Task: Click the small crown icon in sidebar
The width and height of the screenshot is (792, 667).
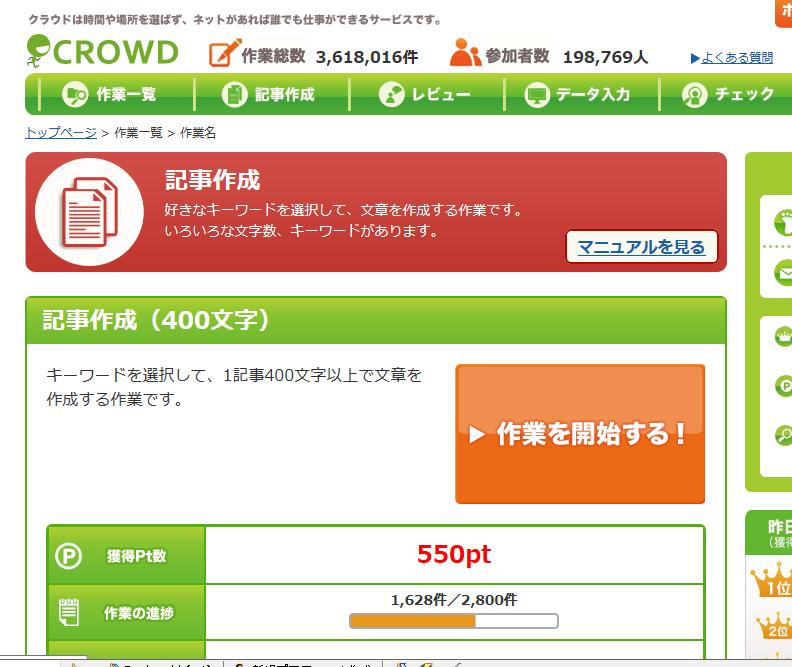Action: coord(783,337)
